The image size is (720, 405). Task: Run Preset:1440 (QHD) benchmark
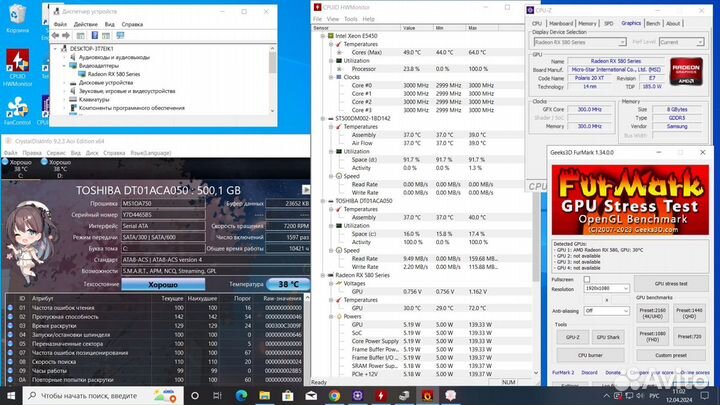click(689, 313)
